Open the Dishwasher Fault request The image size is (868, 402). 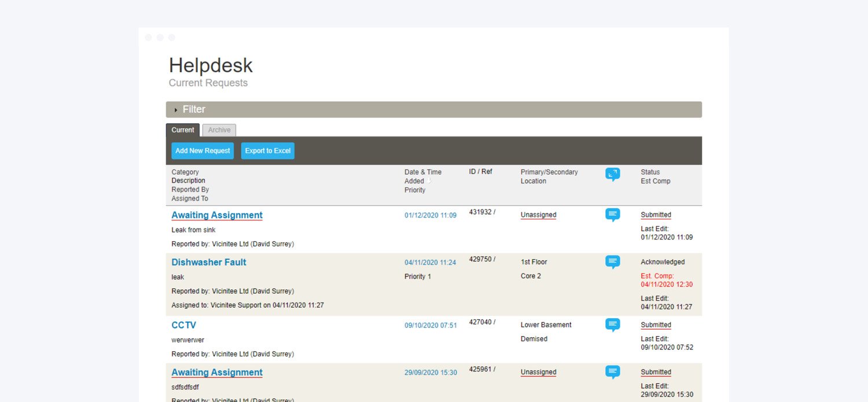(209, 262)
